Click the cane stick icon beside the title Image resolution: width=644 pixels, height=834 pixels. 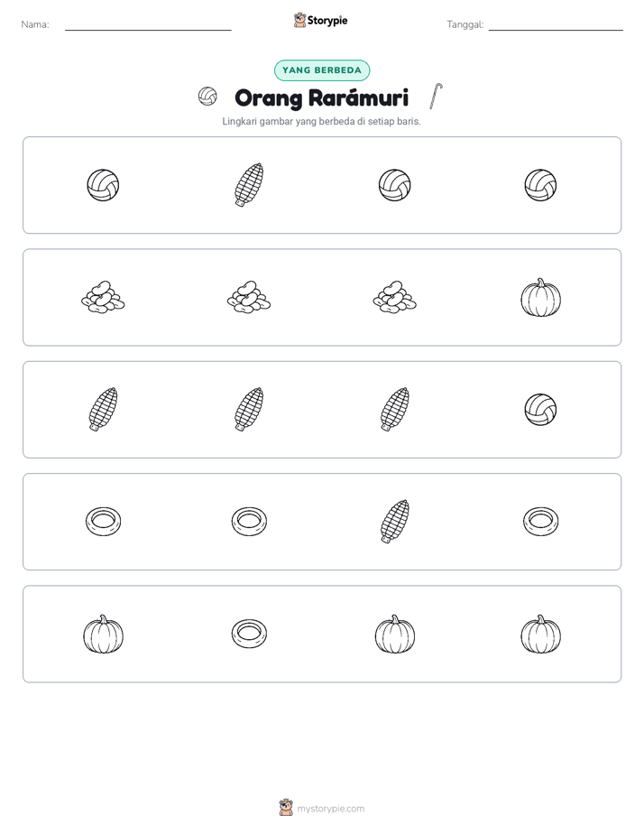[436, 97]
